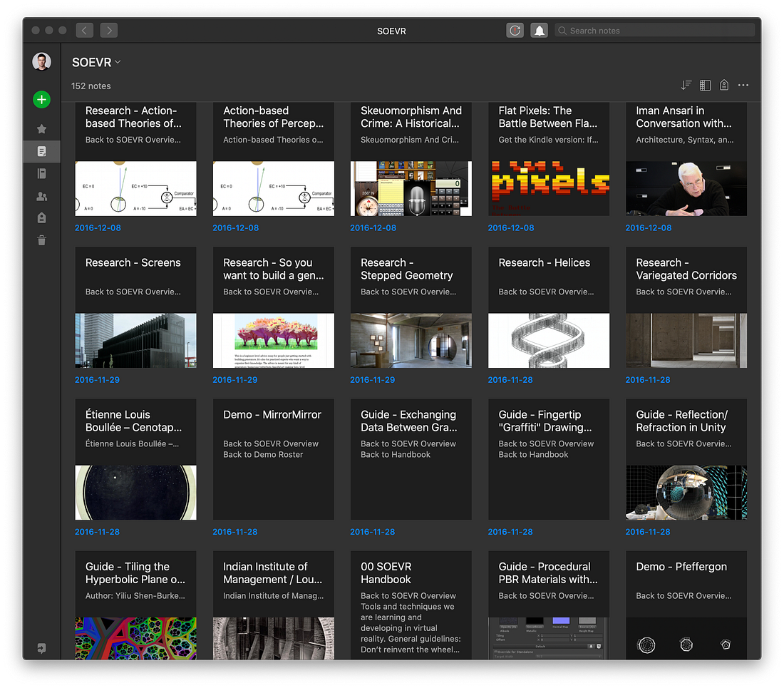Click the sync status icon with warning
784x688 pixels.
515,31
